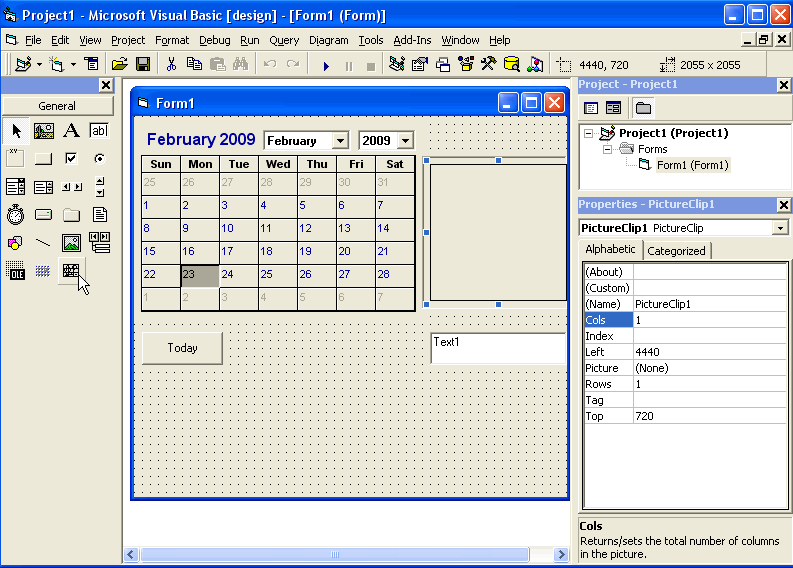Click the General toolbox tab button

58,106
